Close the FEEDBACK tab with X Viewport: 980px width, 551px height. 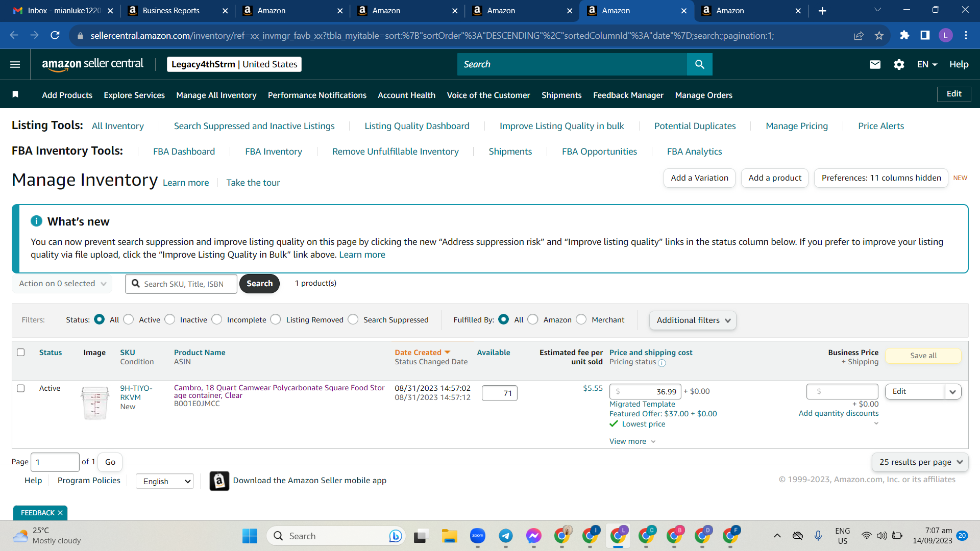[60, 513]
